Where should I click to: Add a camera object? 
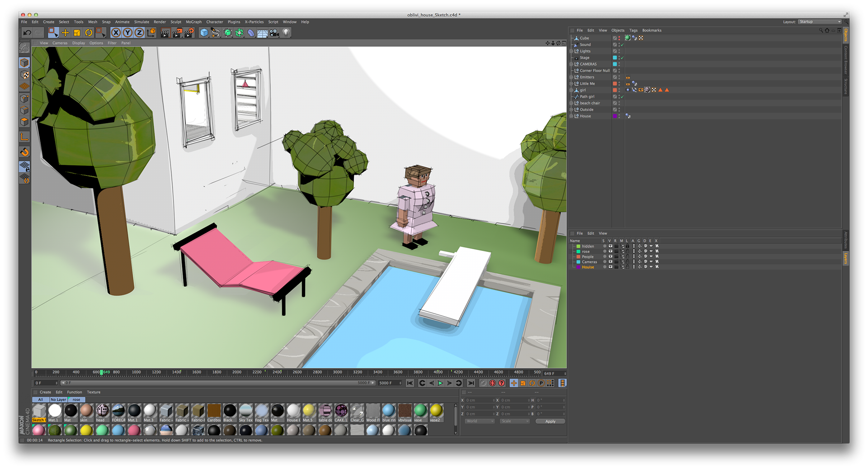click(x=274, y=33)
